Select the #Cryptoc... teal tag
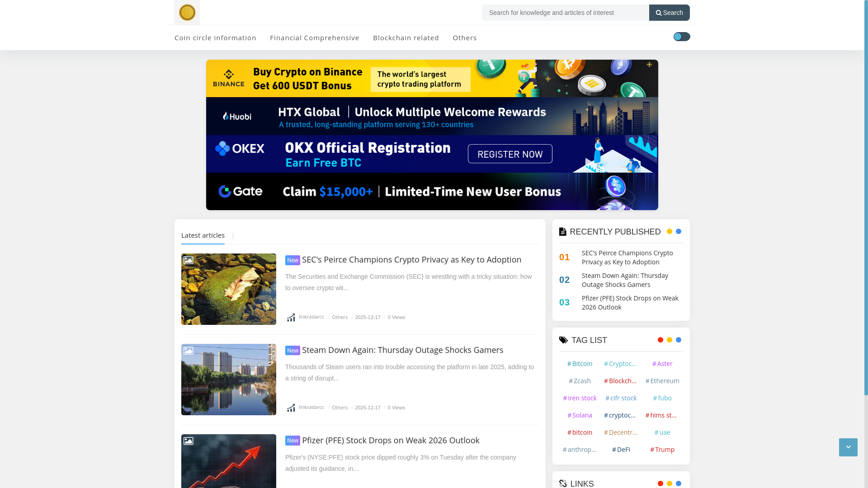This screenshot has height=488, width=868. pos(620,364)
